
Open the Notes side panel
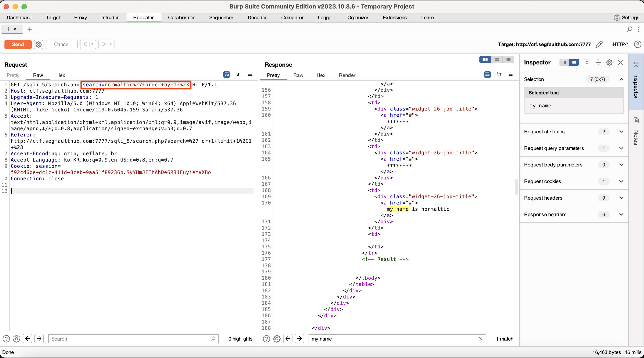636,133
